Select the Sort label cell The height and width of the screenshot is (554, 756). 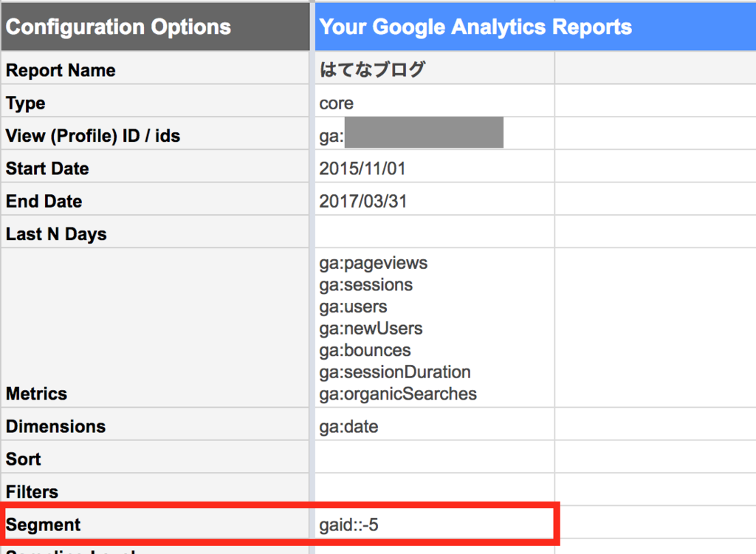(x=155, y=459)
